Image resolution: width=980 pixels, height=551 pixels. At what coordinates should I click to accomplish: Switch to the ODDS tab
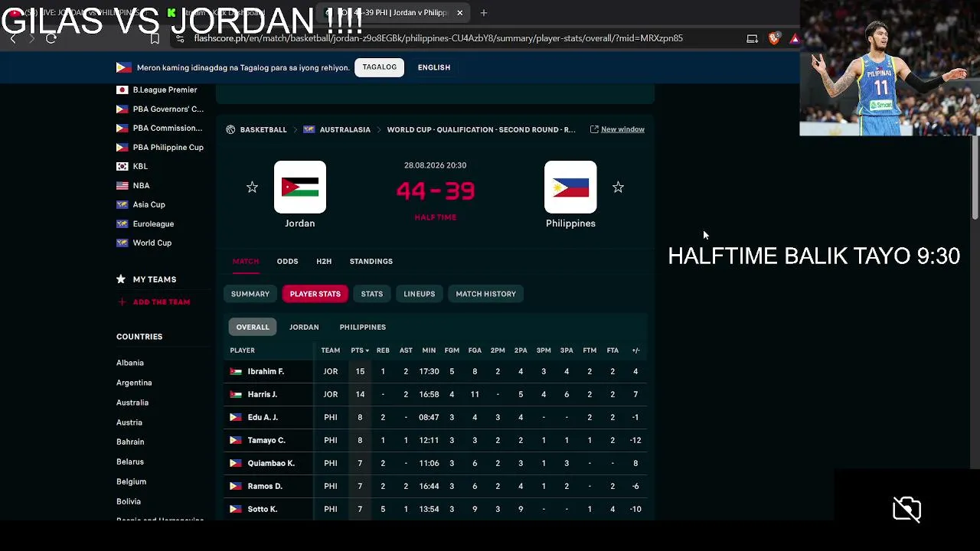(x=287, y=261)
